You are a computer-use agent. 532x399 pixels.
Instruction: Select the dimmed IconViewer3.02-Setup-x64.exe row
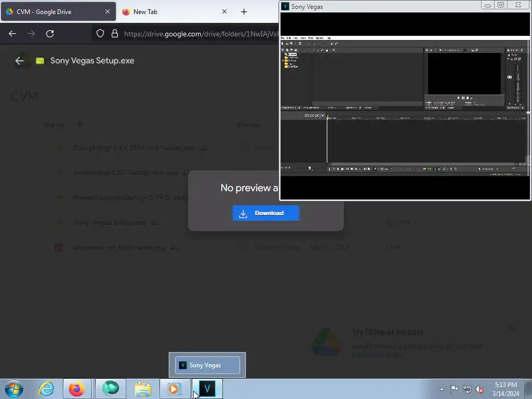point(126,172)
